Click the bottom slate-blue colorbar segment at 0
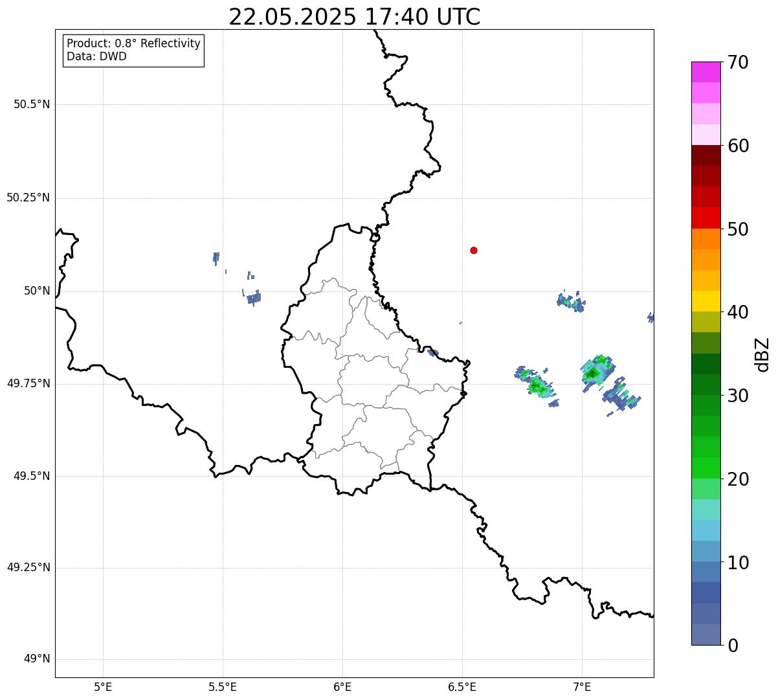The height and width of the screenshot is (700, 778). tap(706, 635)
